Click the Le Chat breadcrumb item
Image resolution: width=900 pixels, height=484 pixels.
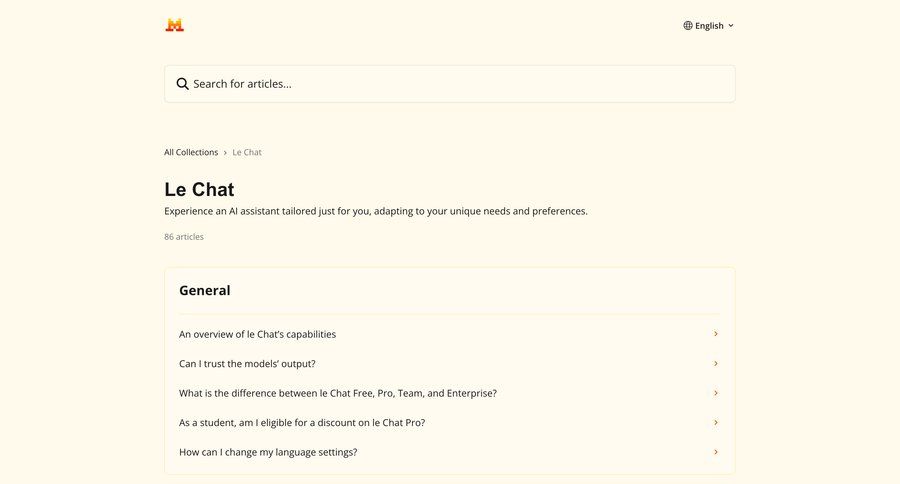(x=247, y=152)
